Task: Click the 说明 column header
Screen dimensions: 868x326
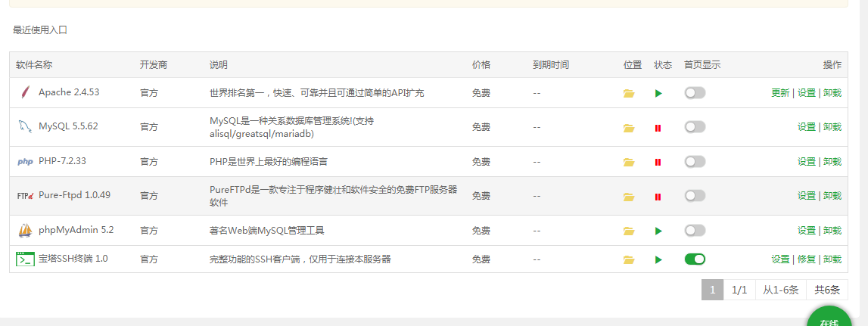Action: pyautogui.click(x=219, y=65)
